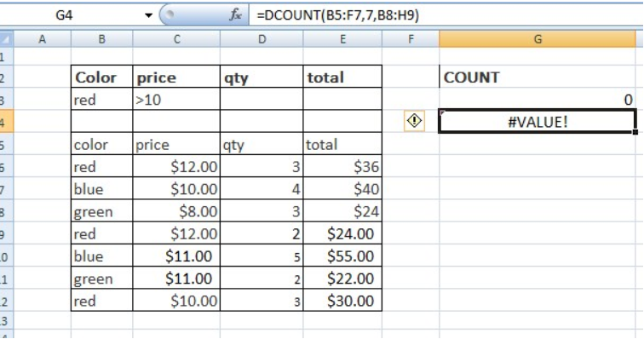Select the $36 total cell
The image size is (644, 339).
tap(342, 166)
